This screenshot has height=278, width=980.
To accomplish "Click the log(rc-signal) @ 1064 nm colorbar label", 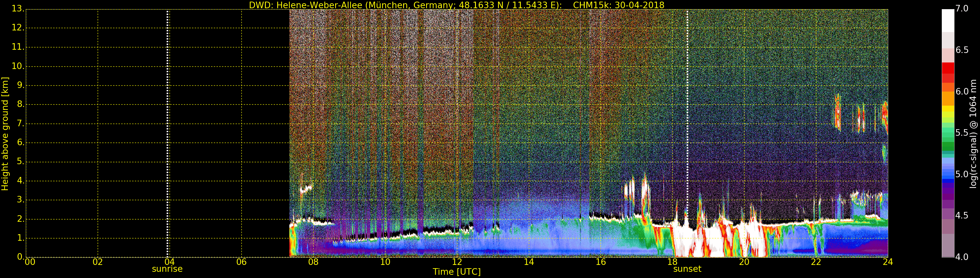I will [973, 133].
